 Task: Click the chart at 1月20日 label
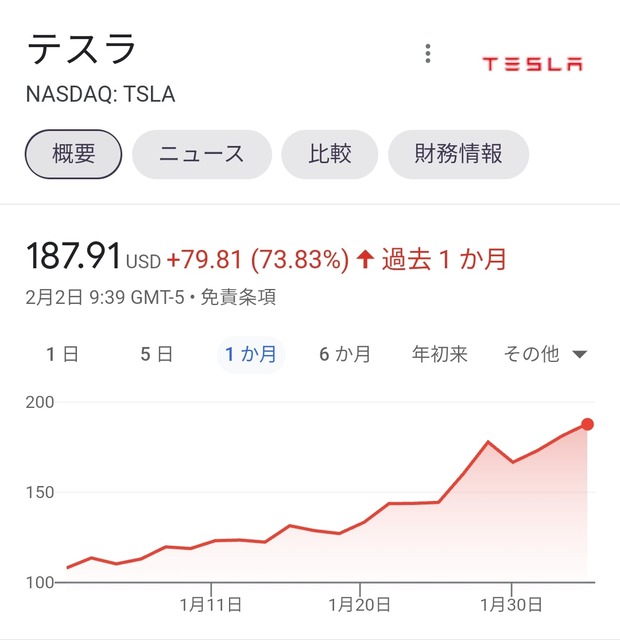[361, 604]
